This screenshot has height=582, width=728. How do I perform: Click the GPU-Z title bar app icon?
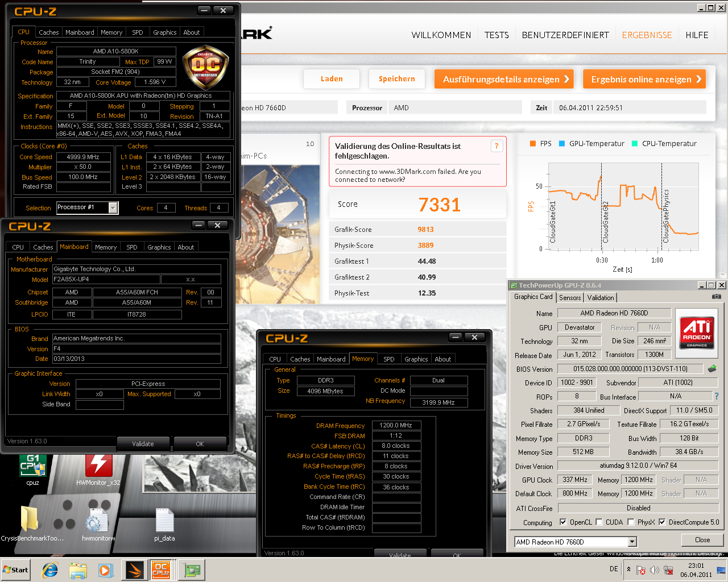coord(514,285)
